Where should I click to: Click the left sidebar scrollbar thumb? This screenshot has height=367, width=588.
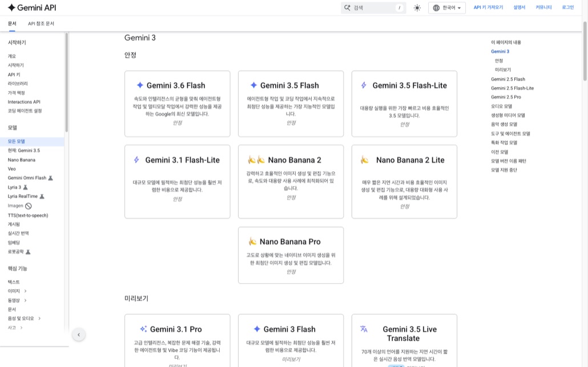tap(66, 82)
